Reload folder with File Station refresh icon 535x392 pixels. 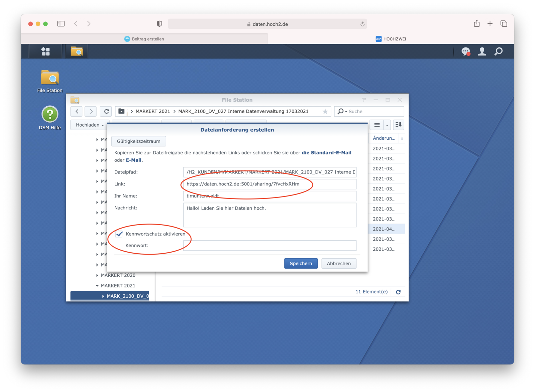tap(106, 111)
